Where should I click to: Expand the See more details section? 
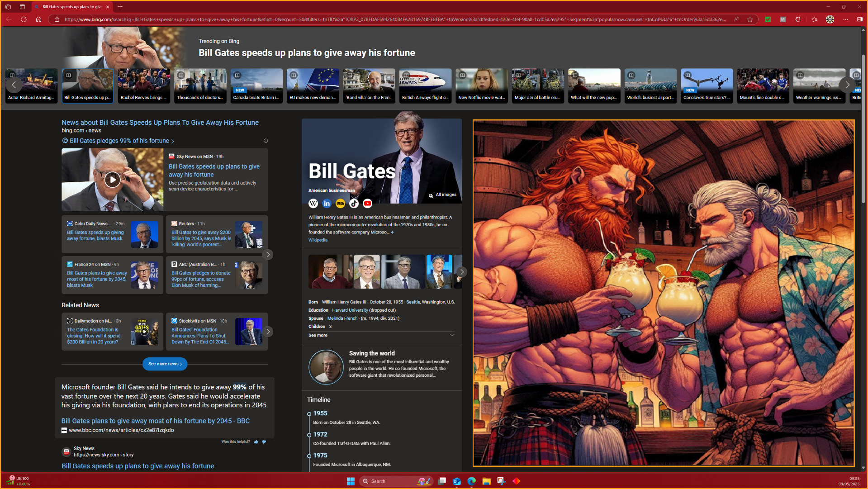[381, 335]
